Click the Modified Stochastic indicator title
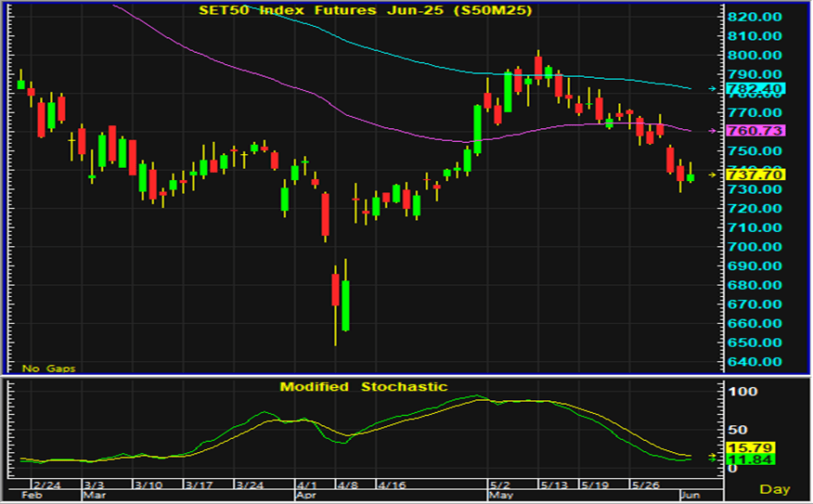Viewport: 813px width, 504px height. click(x=364, y=387)
